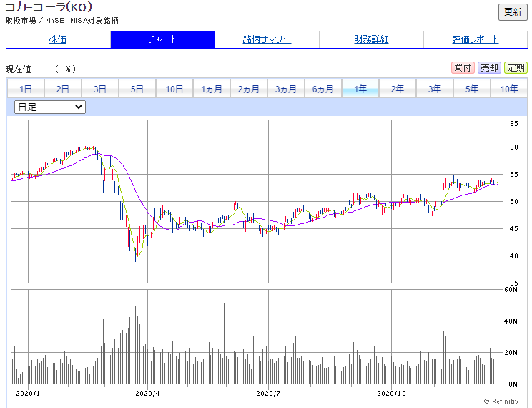Click the 40M volume axis label
This screenshot has width=532, height=408.
point(511,321)
